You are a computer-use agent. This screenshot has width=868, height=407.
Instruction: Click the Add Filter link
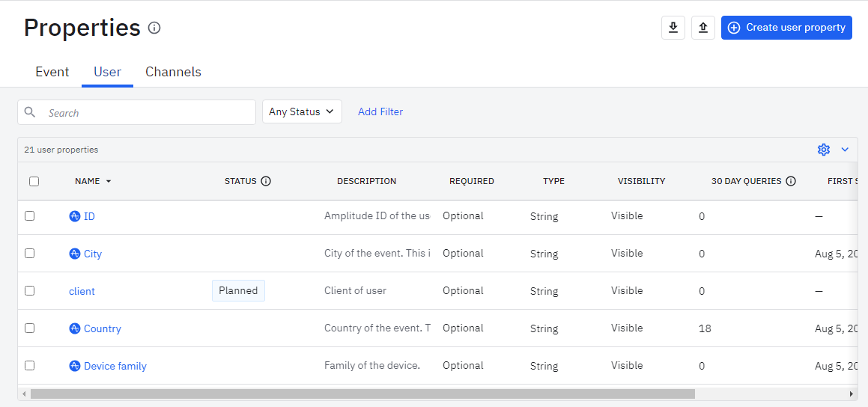380,111
